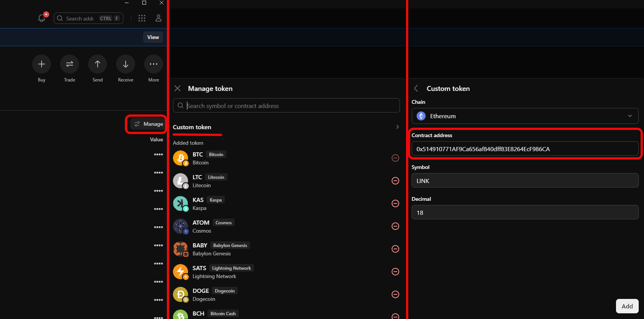644x319 pixels.
Task: Remove the LTC Litecoin token
Action: (395, 181)
